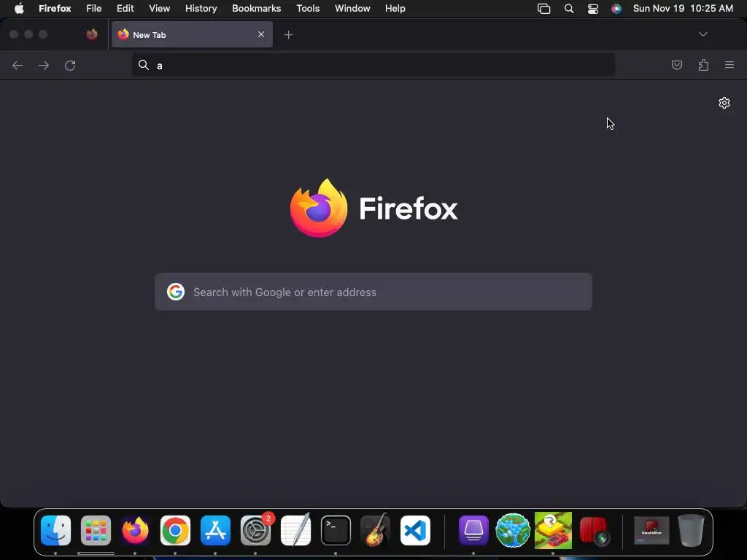
Task: Open the Edit menu
Action: pos(125,9)
